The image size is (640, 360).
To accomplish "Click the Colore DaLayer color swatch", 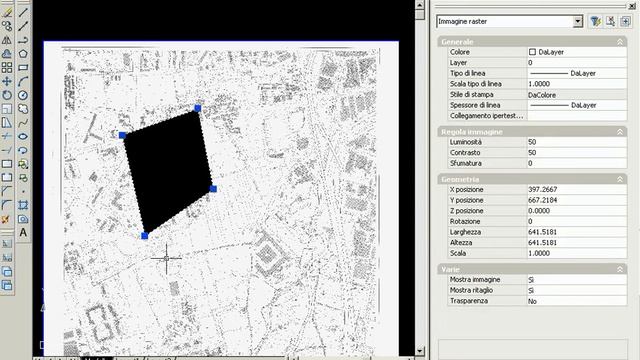I will coord(532,52).
